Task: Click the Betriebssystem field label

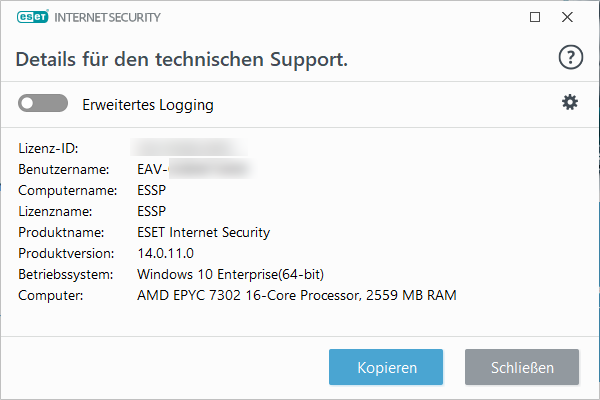Action: click(65, 274)
